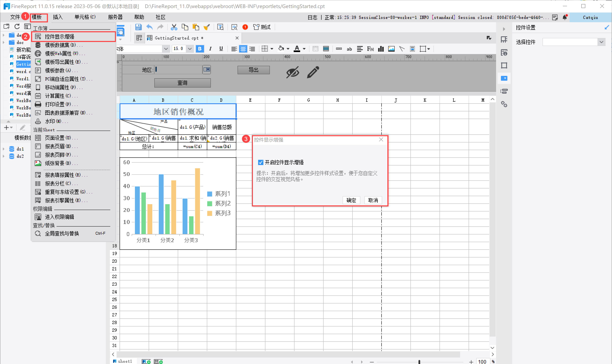The height and width of the screenshot is (364, 612).
Task: Click the 地区 parameter input field
Action: [x=179, y=70]
